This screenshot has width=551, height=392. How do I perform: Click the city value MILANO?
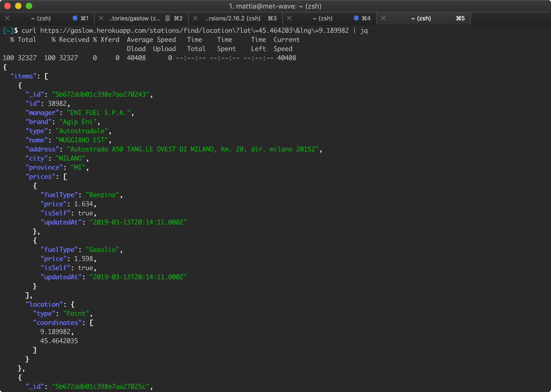(x=70, y=158)
